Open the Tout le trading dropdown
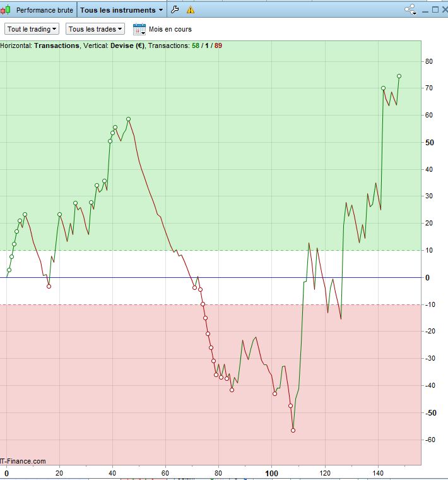 pos(32,29)
